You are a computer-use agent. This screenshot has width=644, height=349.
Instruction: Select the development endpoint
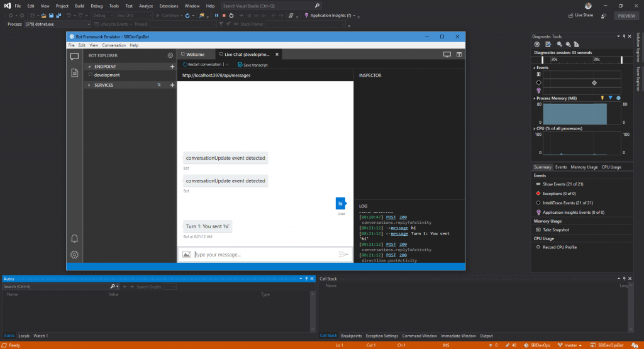107,75
